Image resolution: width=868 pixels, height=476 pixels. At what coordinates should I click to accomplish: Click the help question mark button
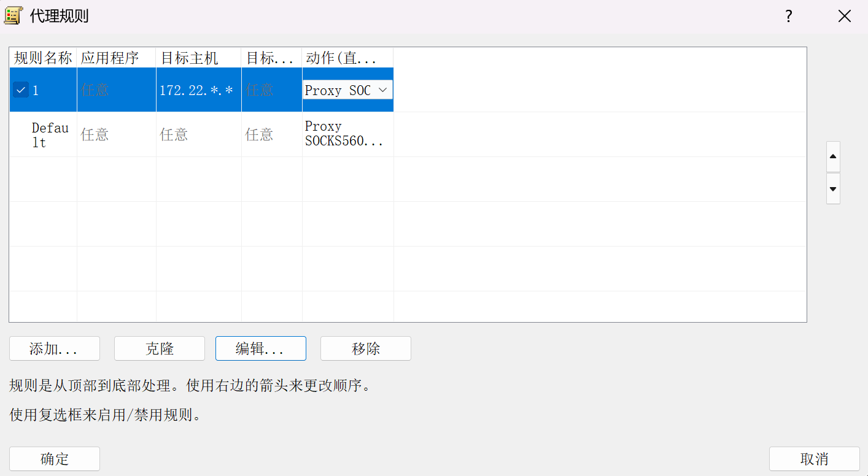tap(789, 17)
